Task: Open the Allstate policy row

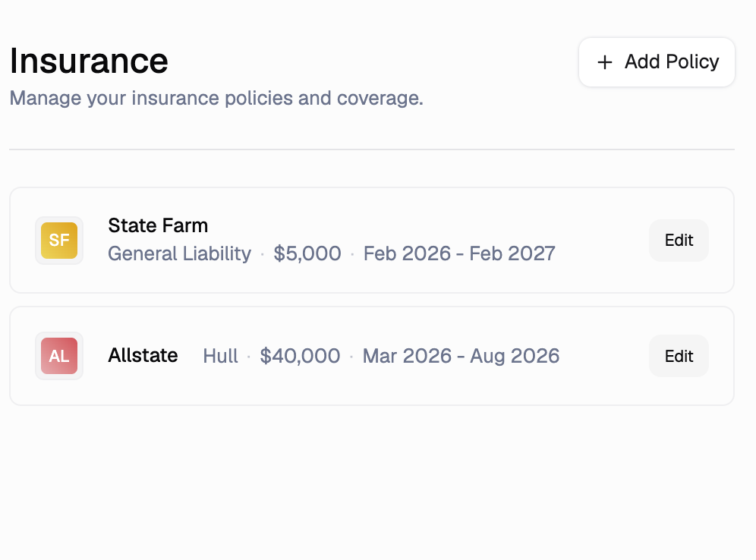Action: coord(372,356)
